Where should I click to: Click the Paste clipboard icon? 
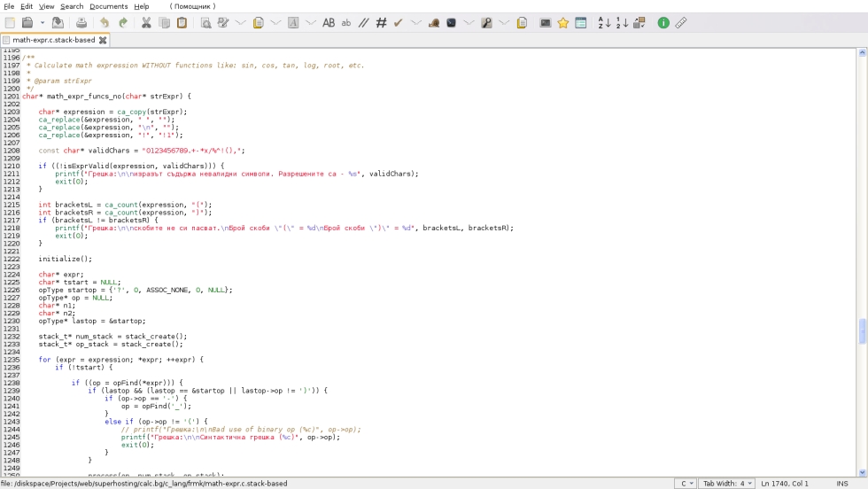click(x=182, y=23)
